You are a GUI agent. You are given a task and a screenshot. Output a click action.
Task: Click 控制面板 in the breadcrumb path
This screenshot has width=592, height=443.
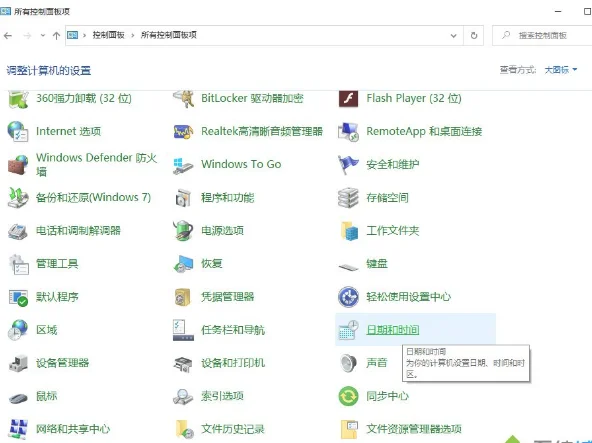[x=109, y=35]
